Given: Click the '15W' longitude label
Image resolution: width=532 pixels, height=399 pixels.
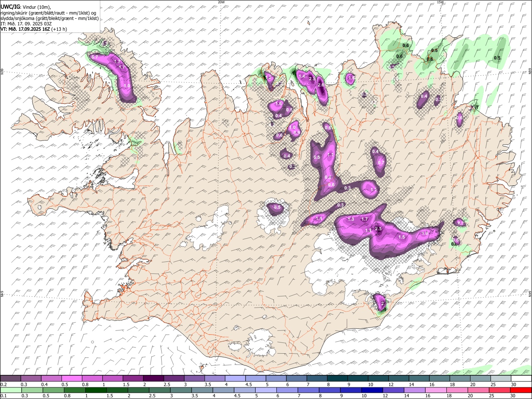Looking at the screenshot, I should coord(440,2).
